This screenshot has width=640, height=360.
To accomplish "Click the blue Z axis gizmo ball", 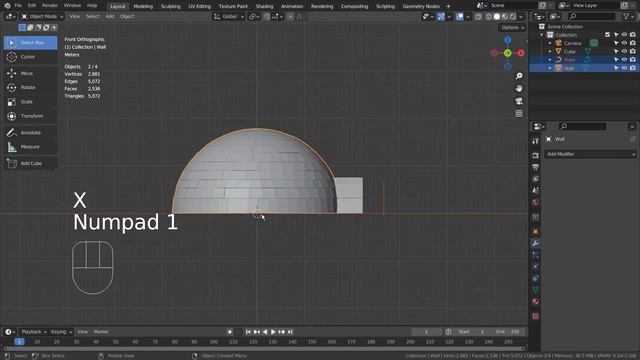I will [507, 40].
